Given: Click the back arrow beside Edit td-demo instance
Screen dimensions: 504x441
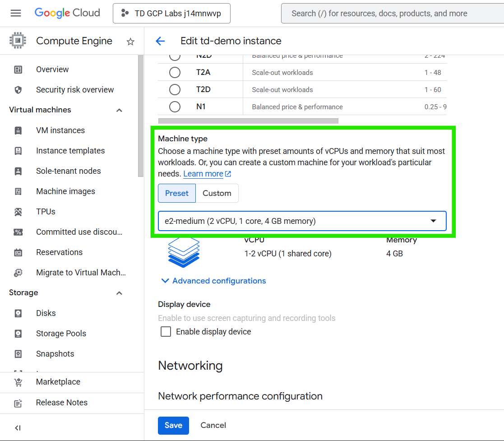Looking at the screenshot, I should (x=160, y=41).
